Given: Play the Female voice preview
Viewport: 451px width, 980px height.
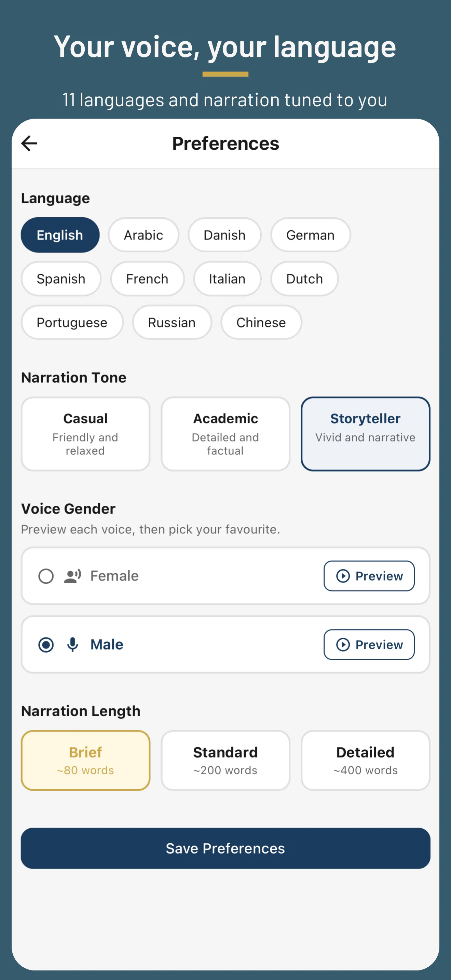Looking at the screenshot, I should (x=369, y=576).
